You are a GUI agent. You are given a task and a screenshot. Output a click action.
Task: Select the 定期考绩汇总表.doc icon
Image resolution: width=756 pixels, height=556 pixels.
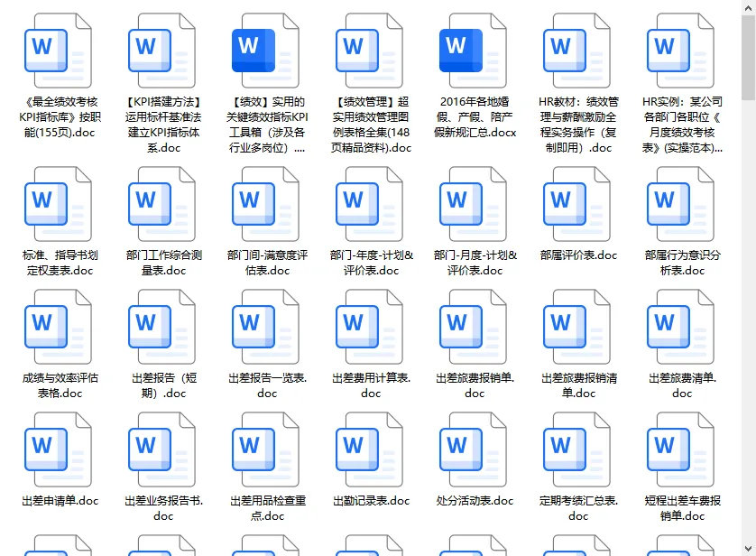(576, 449)
